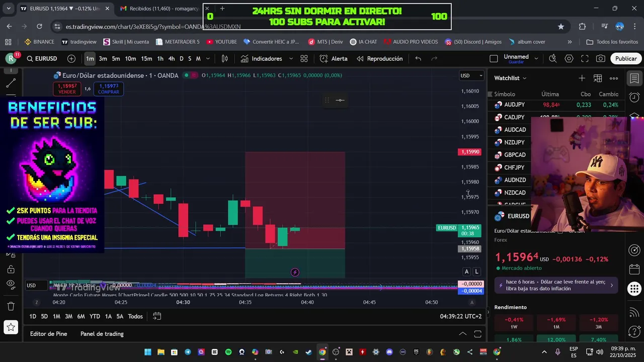Toggle hide all drawings eye icon
This screenshot has height=362, width=644.
11,285
